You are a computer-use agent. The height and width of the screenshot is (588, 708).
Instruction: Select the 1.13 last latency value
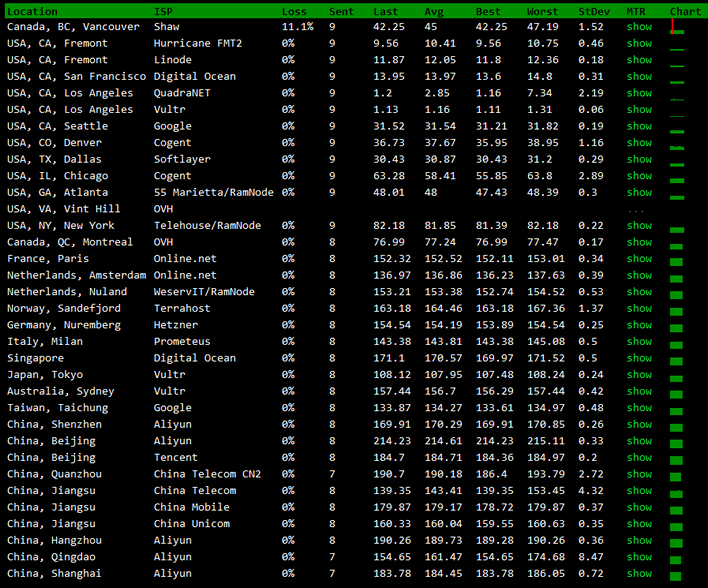pyautogui.click(x=386, y=109)
